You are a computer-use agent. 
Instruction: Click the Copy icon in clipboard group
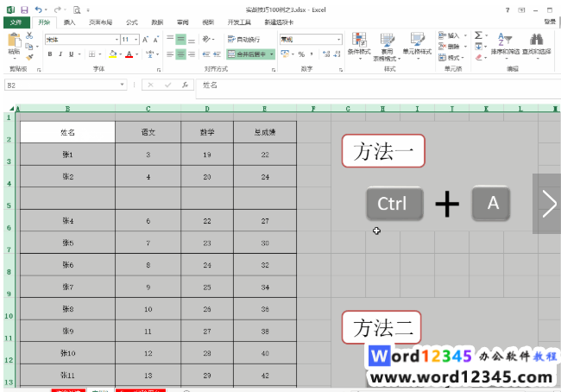29,46
